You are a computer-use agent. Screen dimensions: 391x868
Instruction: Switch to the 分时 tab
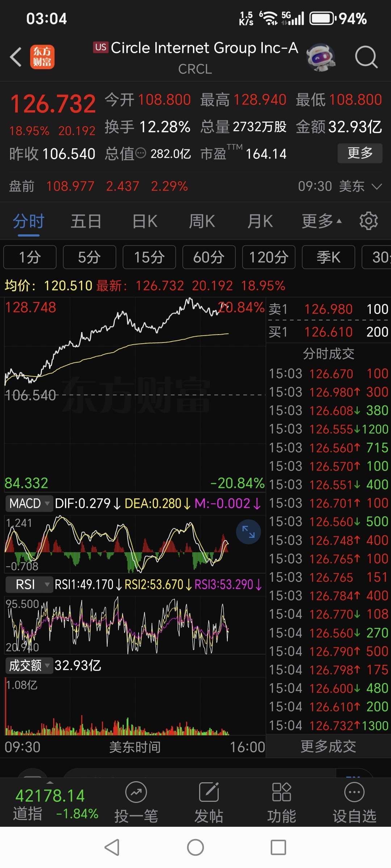tap(29, 221)
